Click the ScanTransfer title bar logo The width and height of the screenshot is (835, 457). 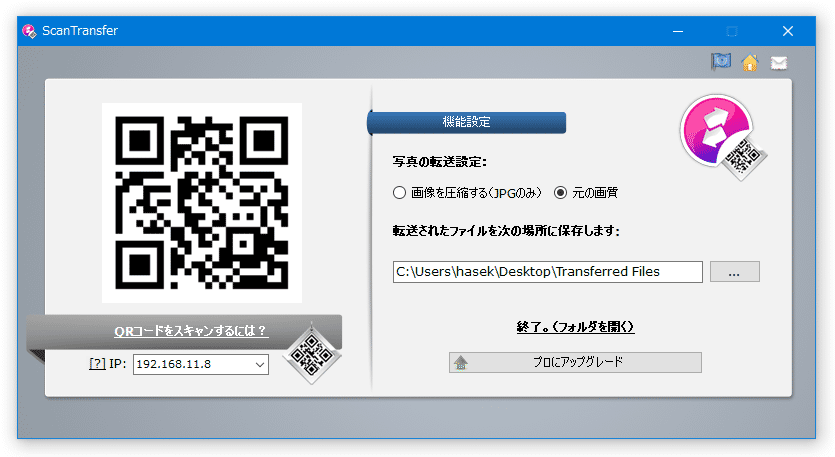click(29, 31)
